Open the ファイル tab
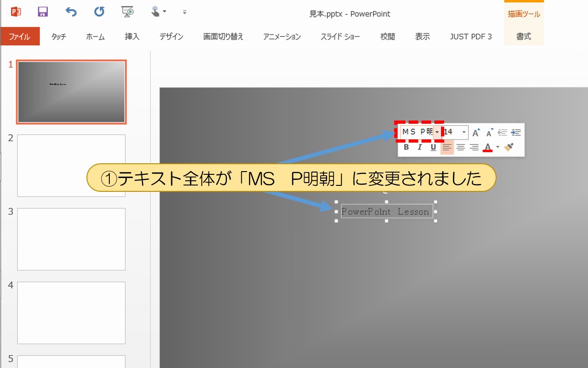The height and width of the screenshot is (368, 588). point(20,37)
